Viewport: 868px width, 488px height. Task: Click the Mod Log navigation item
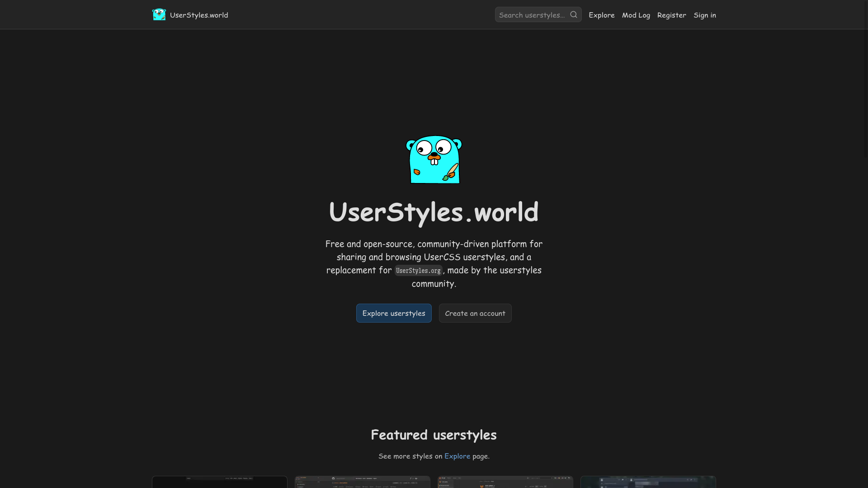click(636, 14)
